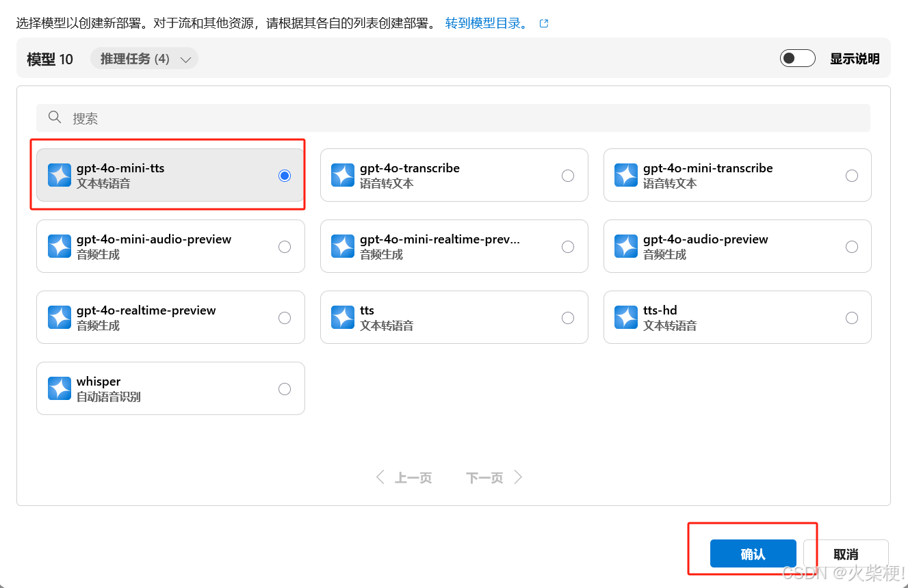
Task: Select the gpt-4o-transcribe radio button
Action: click(568, 176)
